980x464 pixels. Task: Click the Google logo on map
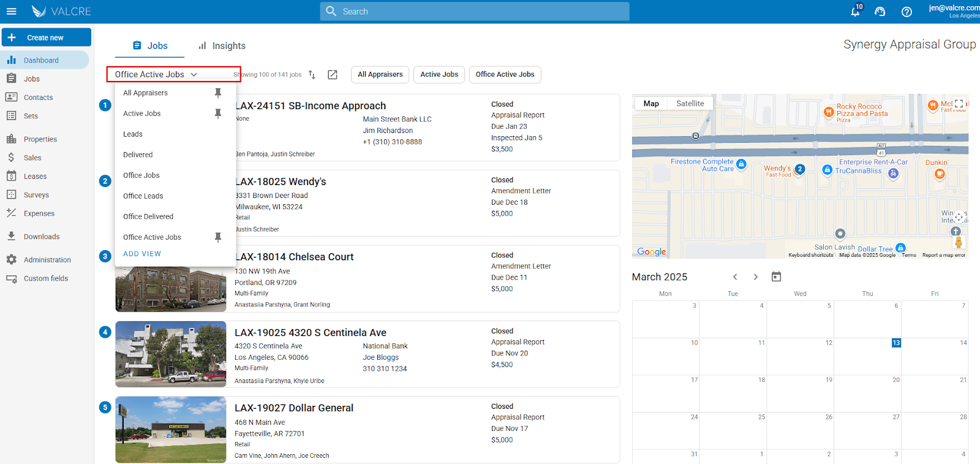pos(651,251)
